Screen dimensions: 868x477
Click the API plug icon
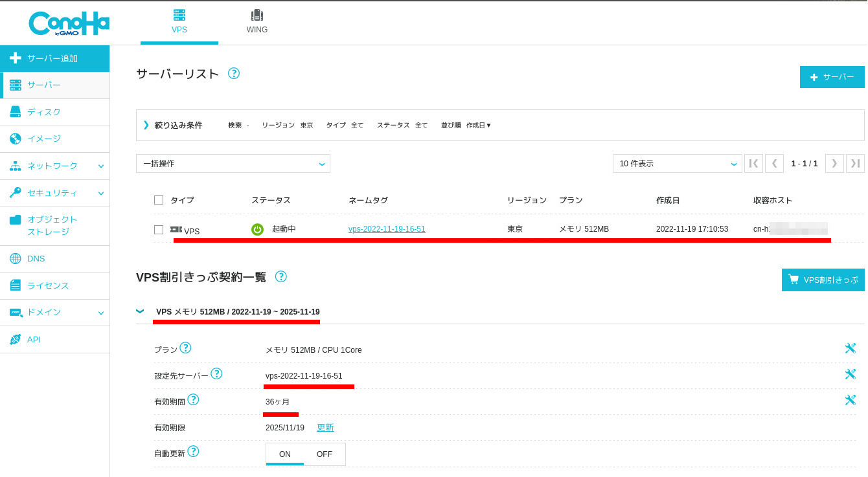pyautogui.click(x=16, y=339)
